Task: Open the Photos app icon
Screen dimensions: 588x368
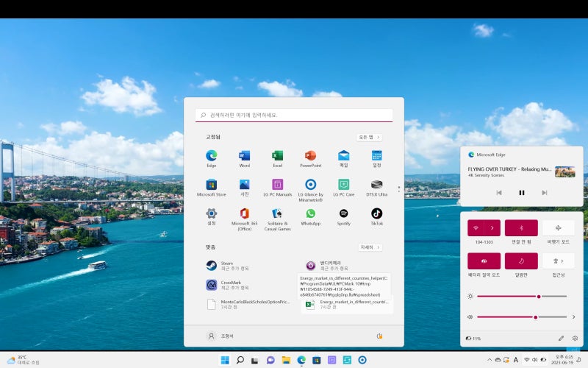Action: coord(245,188)
